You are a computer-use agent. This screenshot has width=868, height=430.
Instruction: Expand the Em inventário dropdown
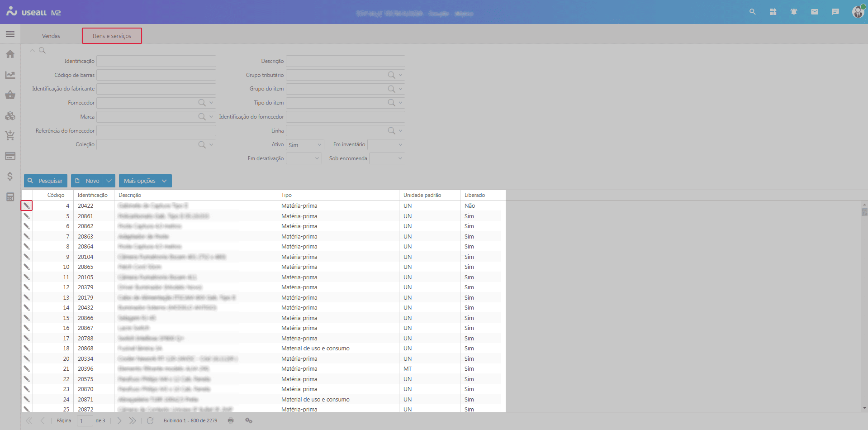coord(386,145)
